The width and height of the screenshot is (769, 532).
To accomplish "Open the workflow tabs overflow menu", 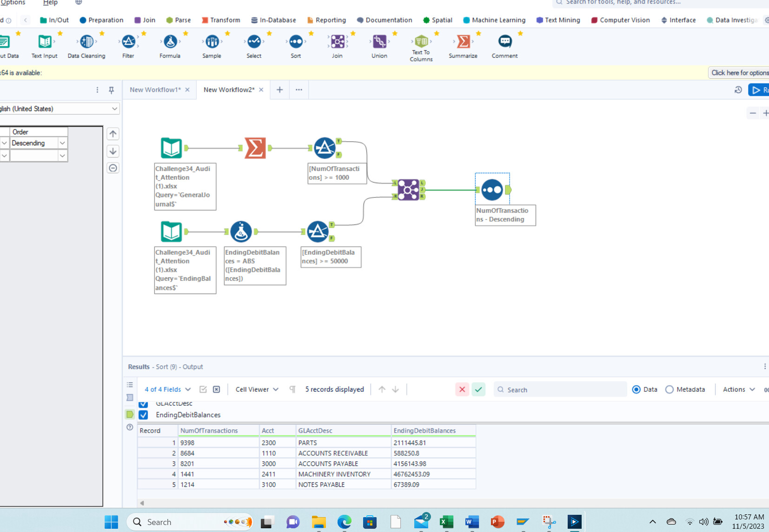I will 299,90.
